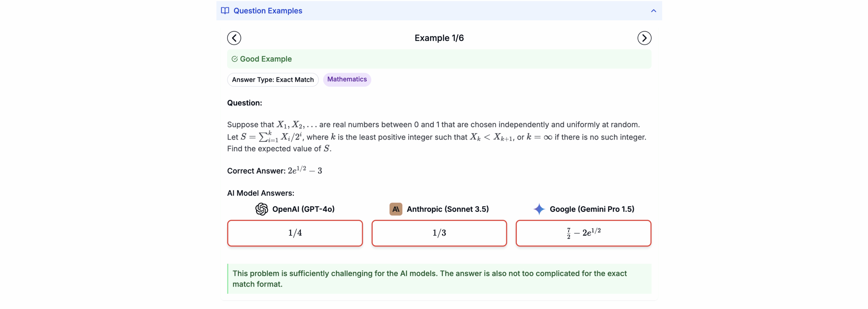Click the Sonnet 3.5 answer box 1/3
868x309 pixels.
coord(439,233)
